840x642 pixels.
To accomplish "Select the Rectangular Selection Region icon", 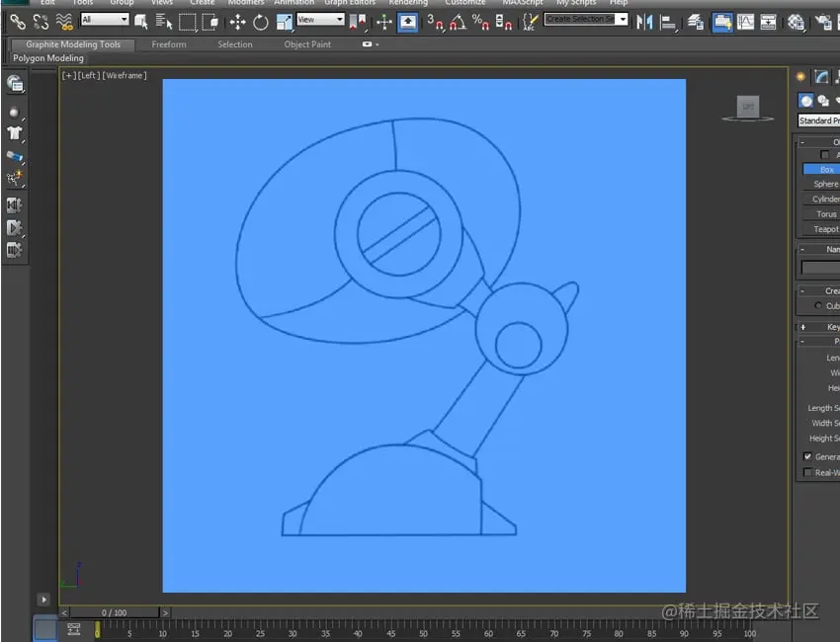I will [x=188, y=23].
